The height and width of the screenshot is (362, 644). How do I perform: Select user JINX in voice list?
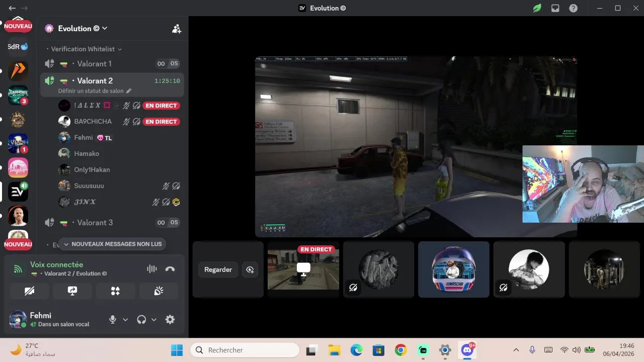[x=119, y=202]
